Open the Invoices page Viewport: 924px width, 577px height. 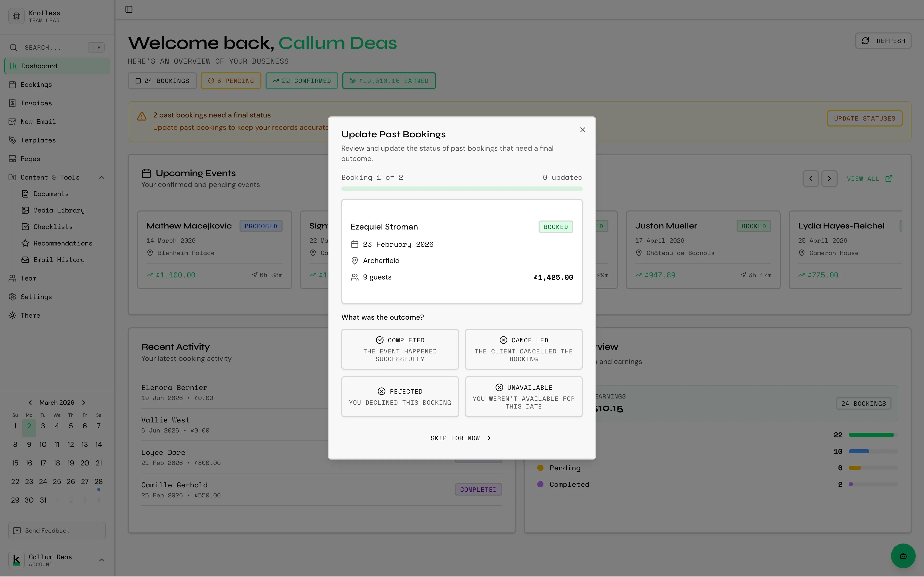(36, 103)
